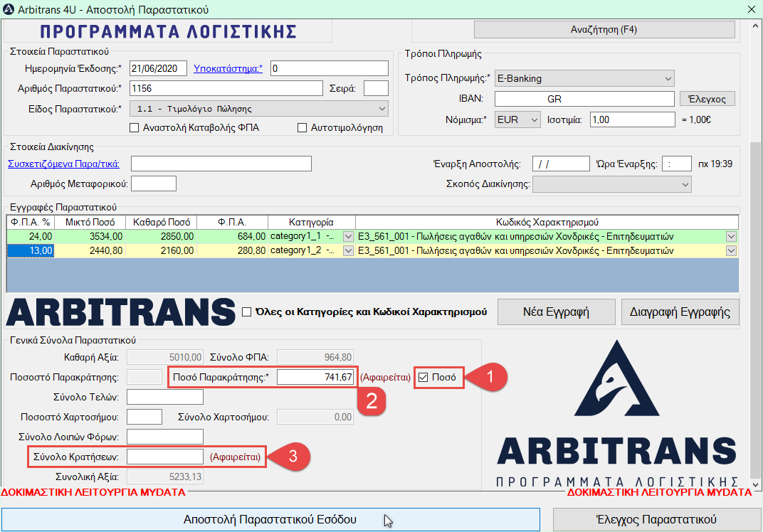Viewport: 763px width, 532px height.
Task: Click the 684,00 Φ.Π.Α. cell
Action: pos(233,237)
